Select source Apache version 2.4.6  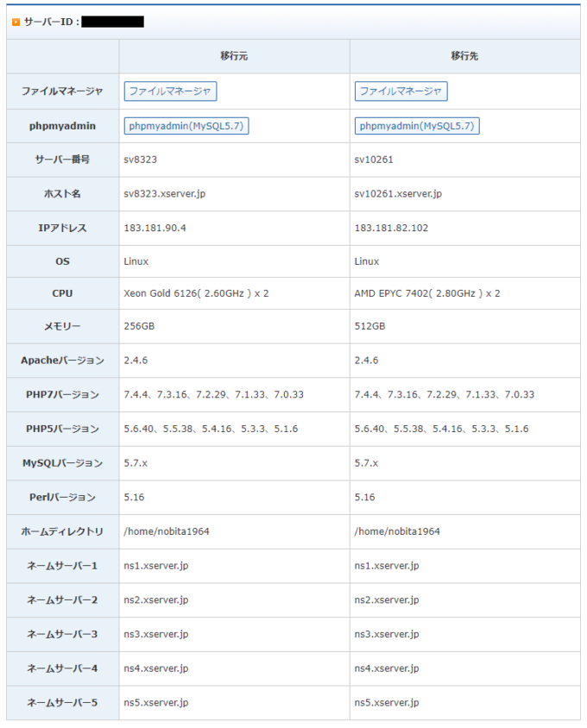[x=136, y=361]
